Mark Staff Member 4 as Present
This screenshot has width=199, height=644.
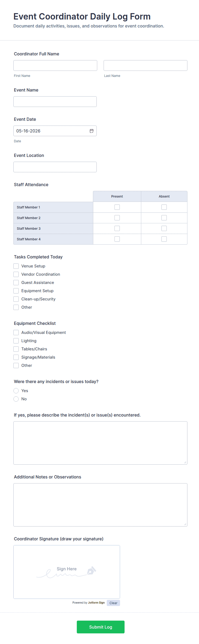(117, 239)
